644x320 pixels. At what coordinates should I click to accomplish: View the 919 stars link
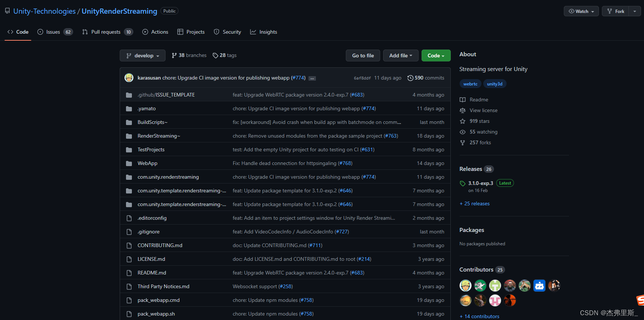click(475, 121)
